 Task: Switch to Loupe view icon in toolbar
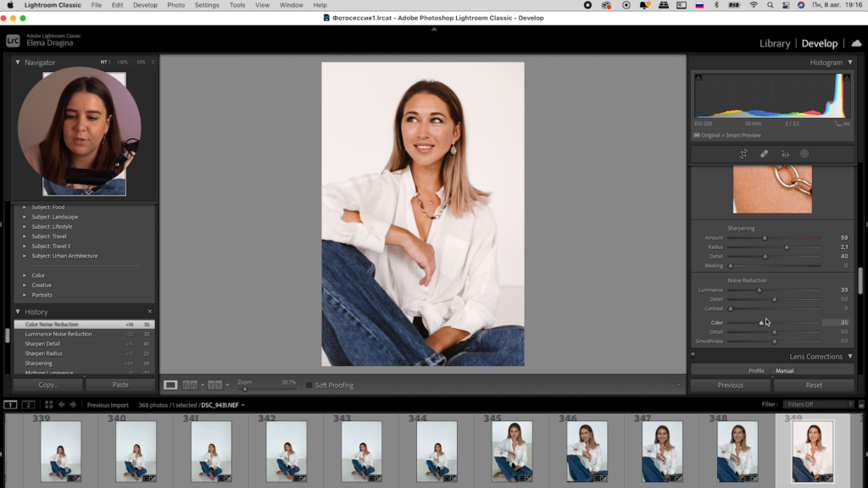pos(170,385)
